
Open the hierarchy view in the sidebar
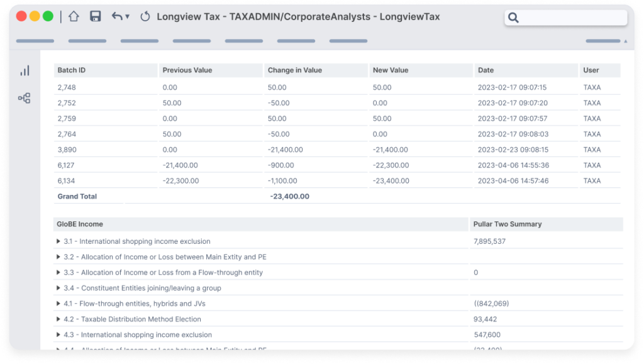click(25, 97)
